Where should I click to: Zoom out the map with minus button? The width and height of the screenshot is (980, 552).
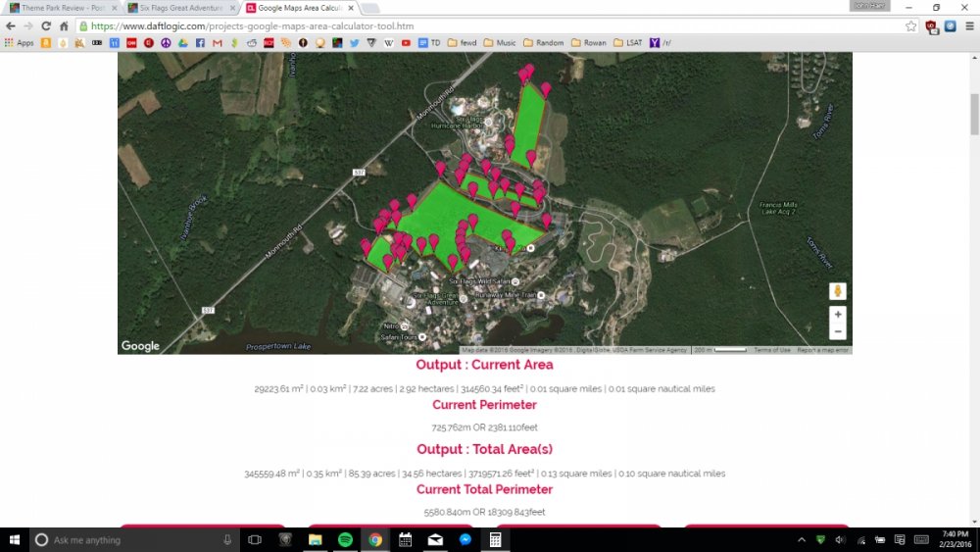click(837, 332)
